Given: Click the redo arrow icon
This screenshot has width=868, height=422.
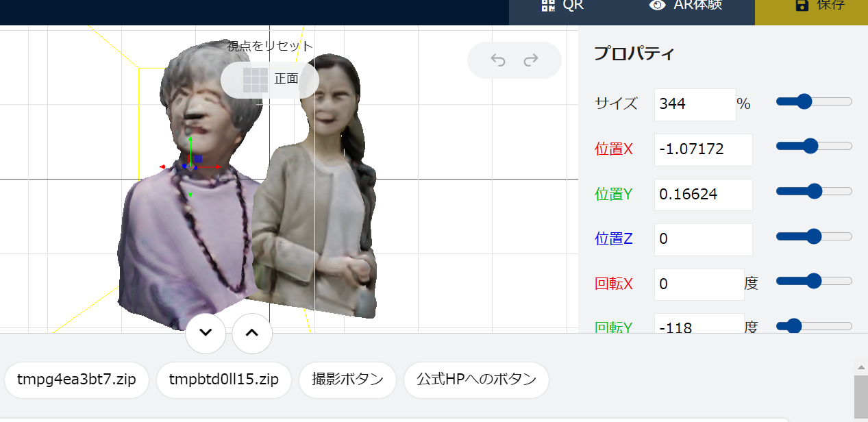Looking at the screenshot, I should [531, 60].
